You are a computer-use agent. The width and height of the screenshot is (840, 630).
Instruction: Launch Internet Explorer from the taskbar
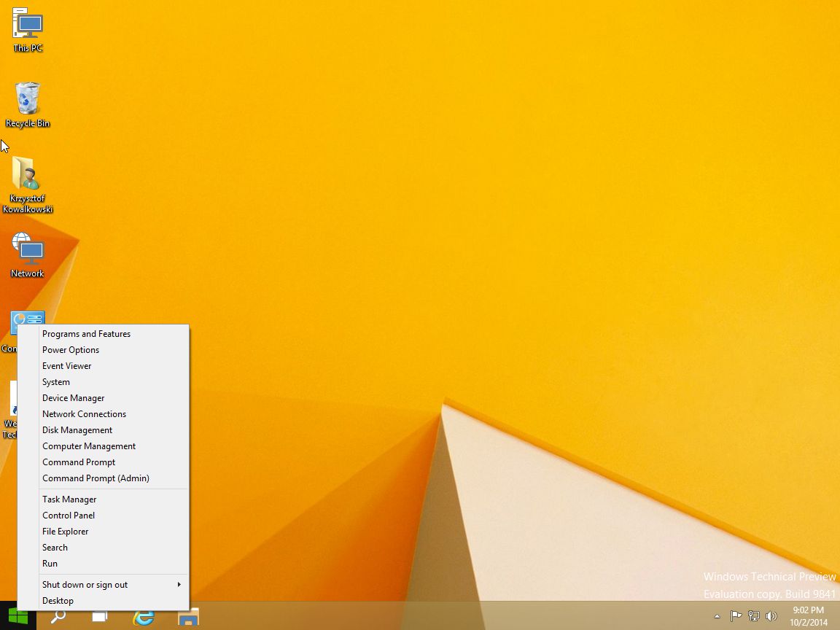click(144, 616)
